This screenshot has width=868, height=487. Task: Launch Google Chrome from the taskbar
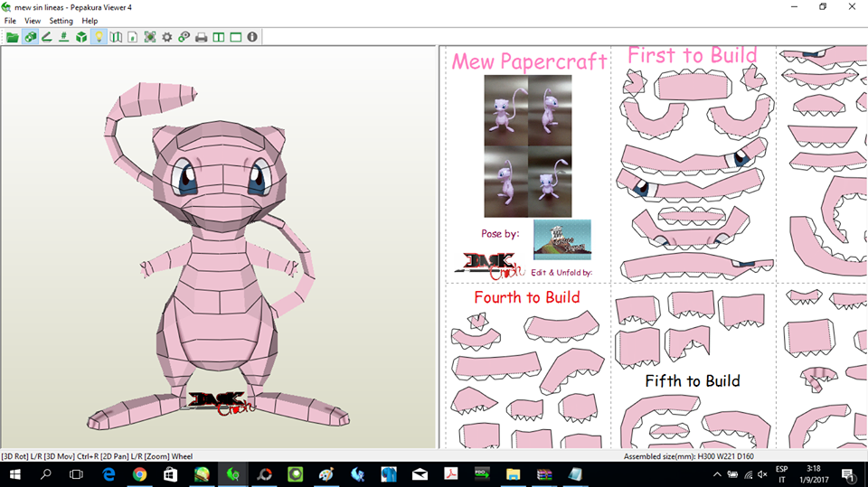coord(139,474)
